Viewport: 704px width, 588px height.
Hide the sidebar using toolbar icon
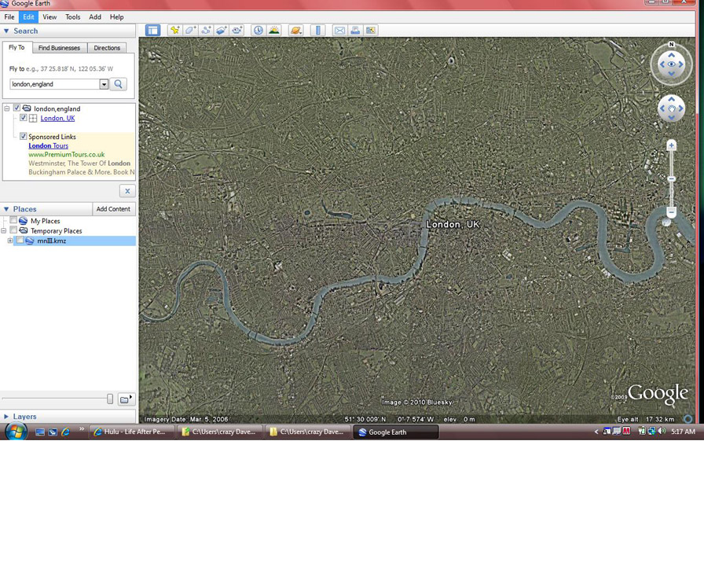pyautogui.click(x=152, y=31)
